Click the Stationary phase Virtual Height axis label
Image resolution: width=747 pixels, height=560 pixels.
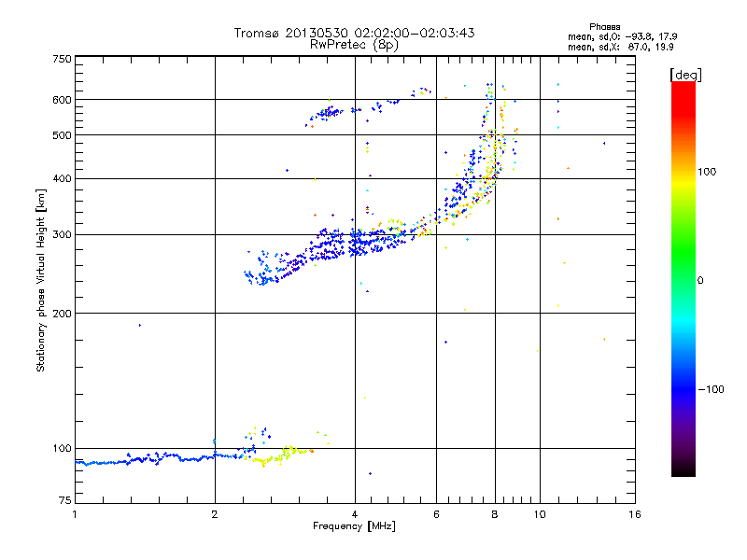tap(41, 280)
